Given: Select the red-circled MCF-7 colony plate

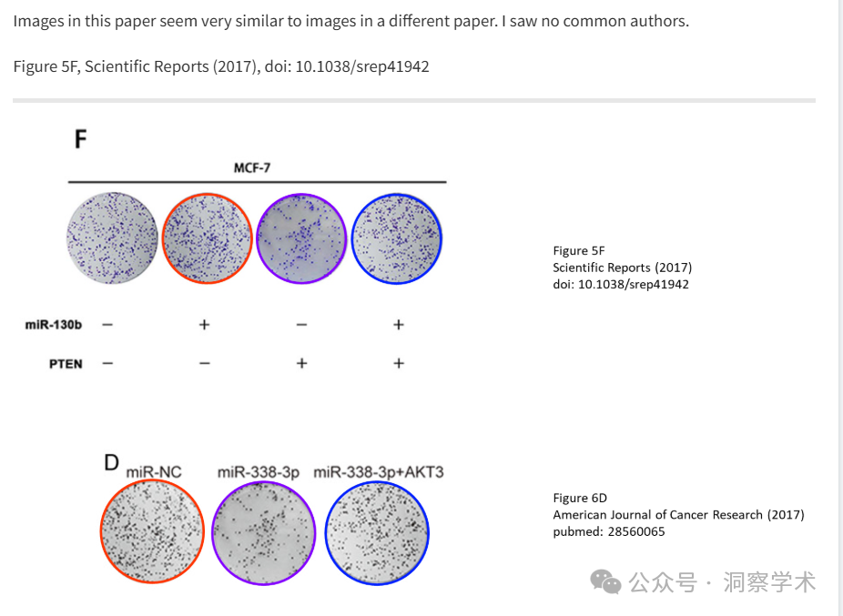Looking at the screenshot, I should click(207, 238).
